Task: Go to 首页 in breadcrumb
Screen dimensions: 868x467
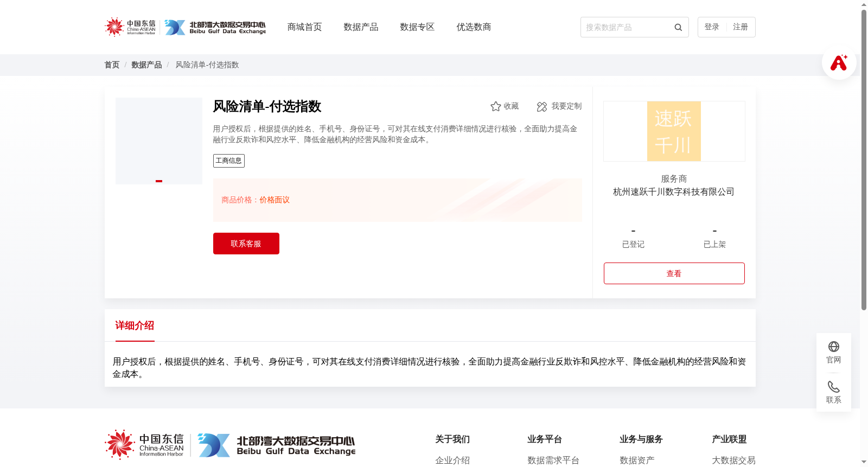Action: coord(112,65)
